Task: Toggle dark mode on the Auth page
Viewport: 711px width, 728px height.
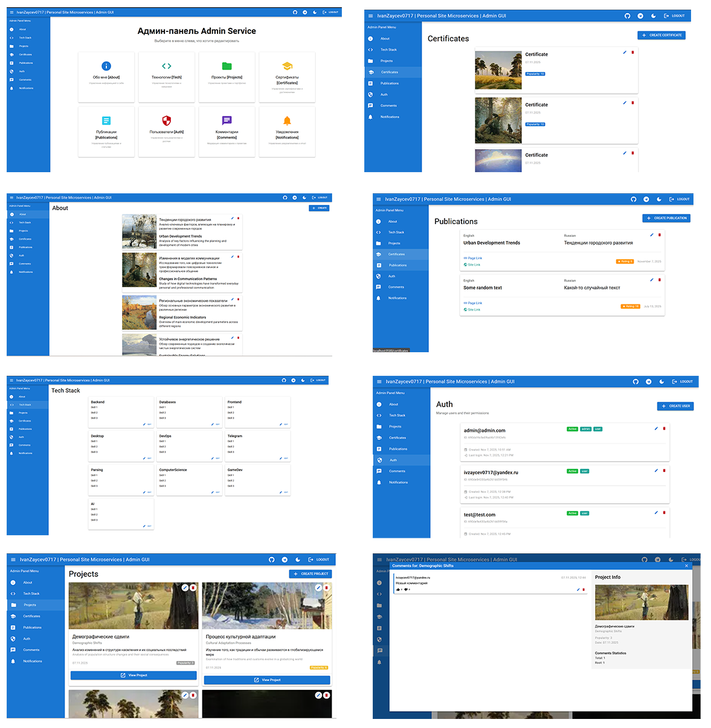Action: [661, 381]
